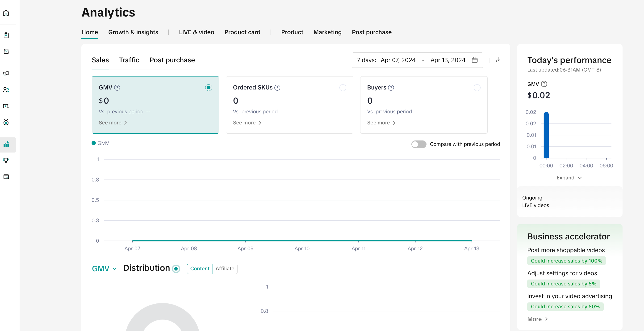Viewport: 644px width, 331px height.
Task: Select the Affiliate distribution button
Action: 225,268
